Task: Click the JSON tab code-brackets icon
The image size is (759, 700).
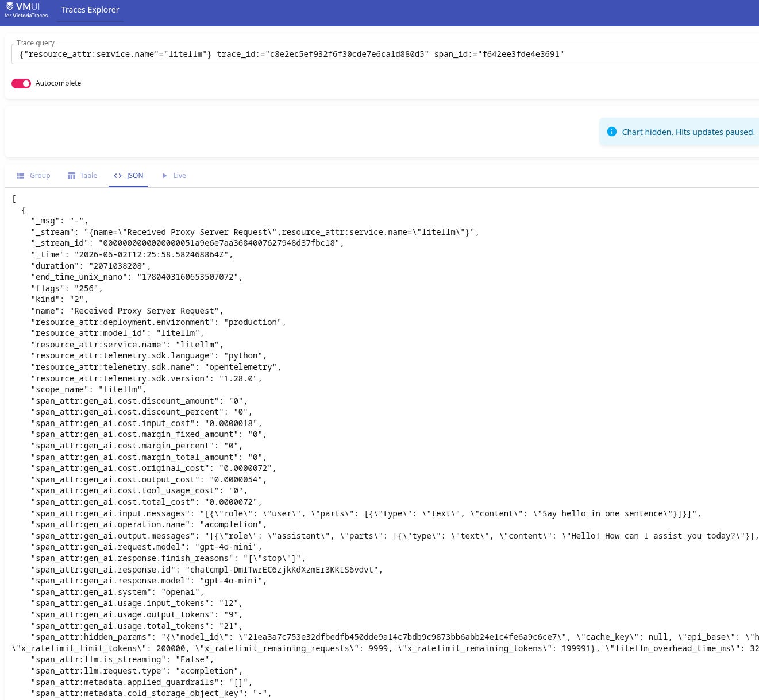Action: point(118,176)
